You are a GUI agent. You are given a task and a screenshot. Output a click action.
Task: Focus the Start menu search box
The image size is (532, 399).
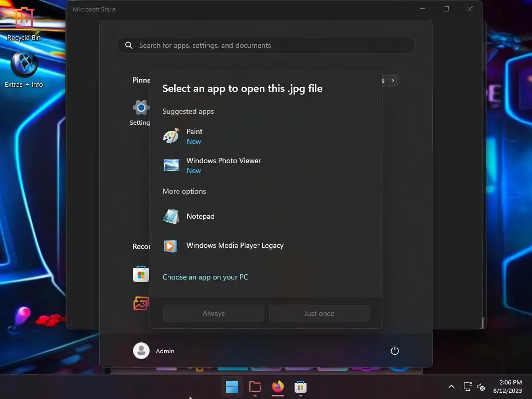pyautogui.click(x=265, y=45)
